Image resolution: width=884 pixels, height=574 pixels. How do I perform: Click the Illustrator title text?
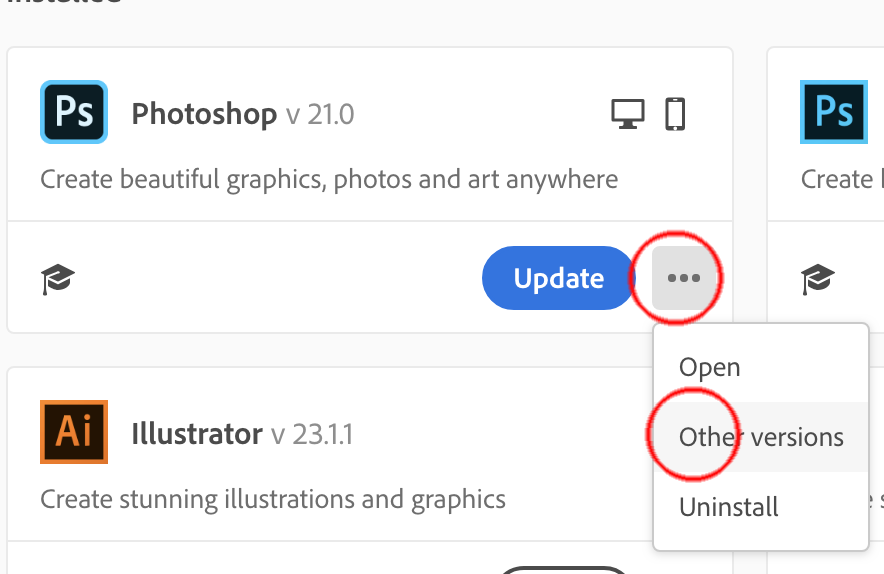click(196, 434)
